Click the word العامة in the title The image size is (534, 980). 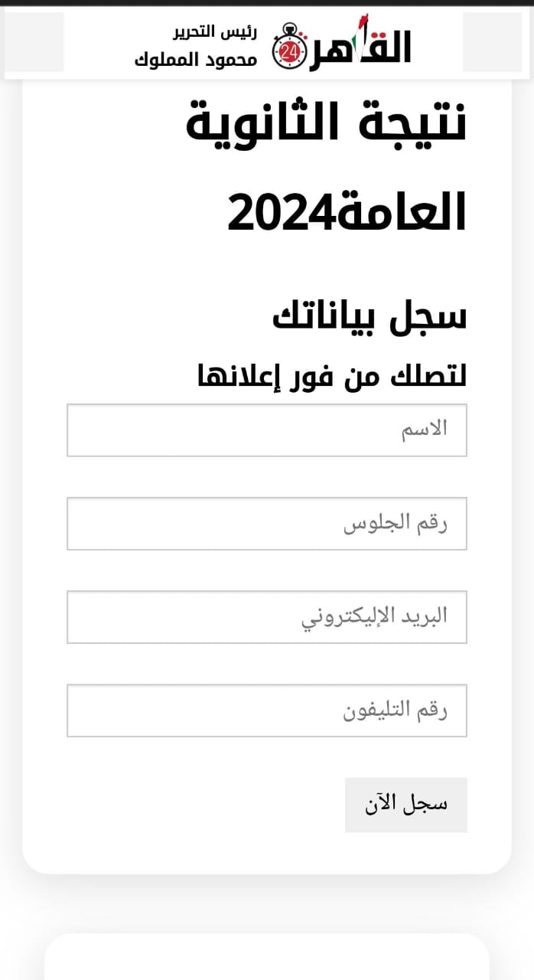pyautogui.click(x=400, y=212)
